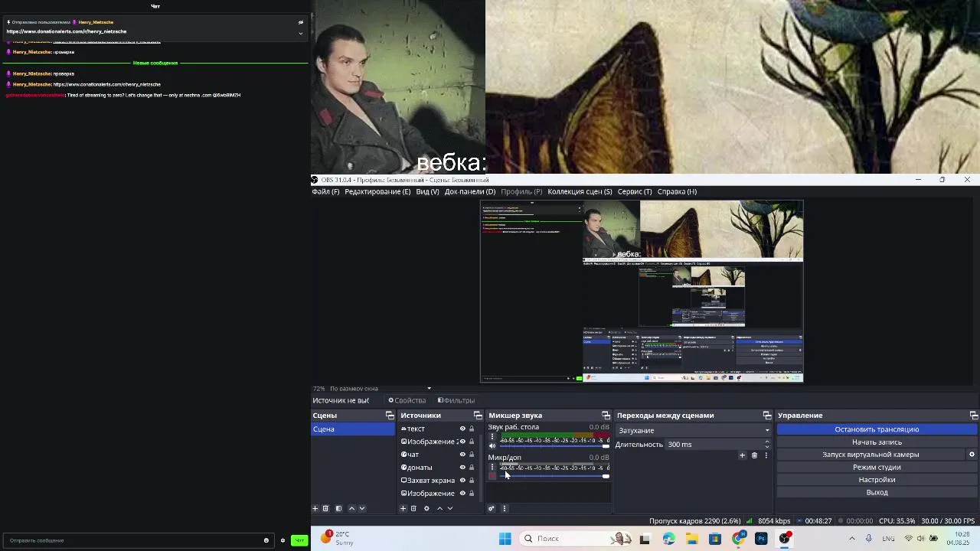
Task: Move scene down with arrow icon
Action: (x=362, y=508)
